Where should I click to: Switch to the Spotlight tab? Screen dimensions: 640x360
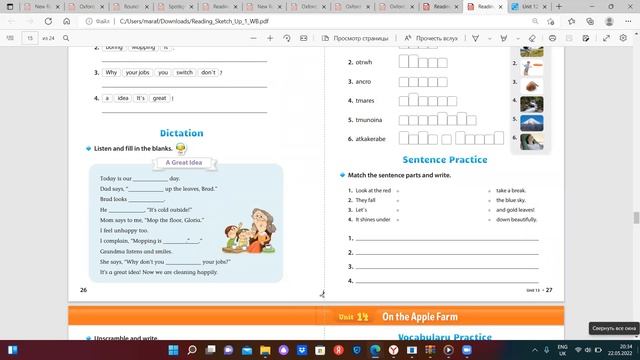[176, 7]
